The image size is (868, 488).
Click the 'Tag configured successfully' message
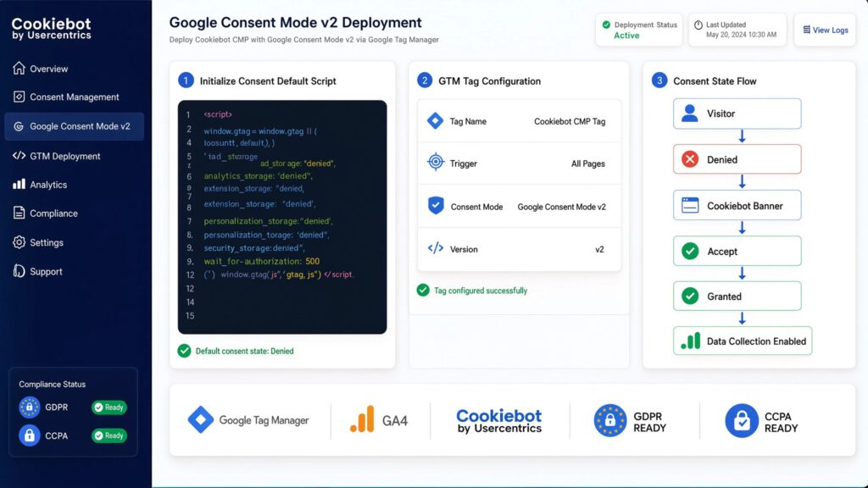pos(481,291)
